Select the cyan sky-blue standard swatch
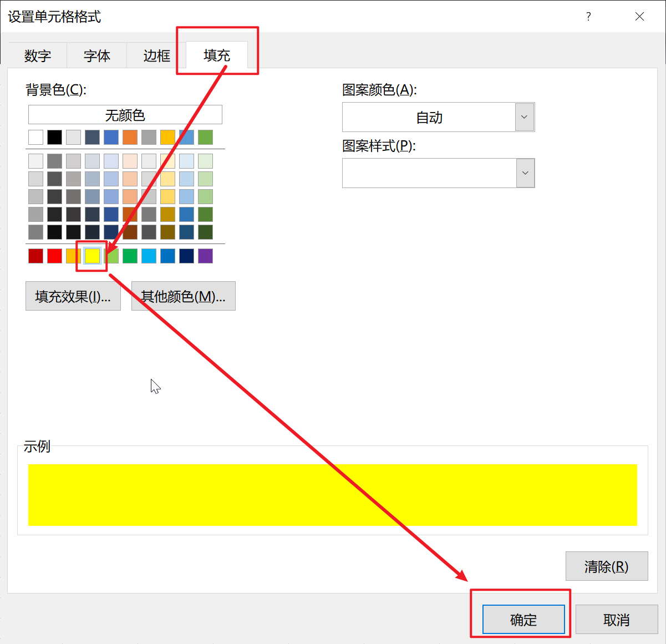Screen dimensions: 666x644 pos(149,256)
